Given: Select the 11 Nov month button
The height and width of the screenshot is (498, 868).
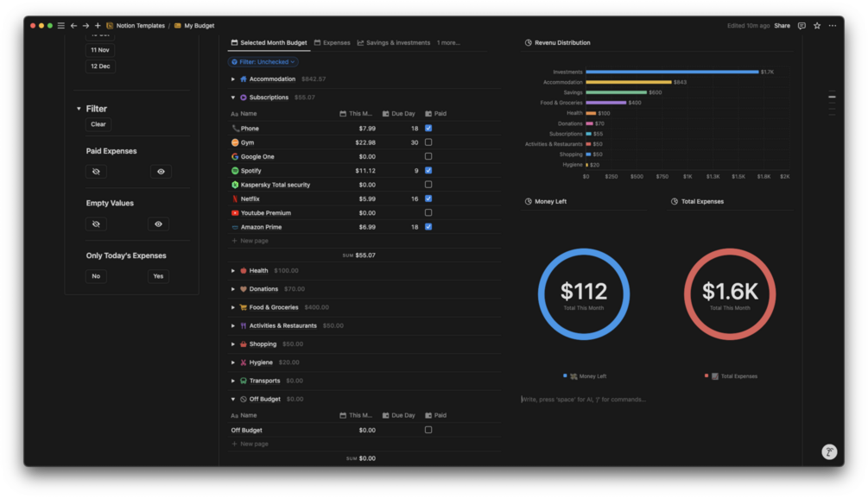Looking at the screenshot, I should coord(100,50).
